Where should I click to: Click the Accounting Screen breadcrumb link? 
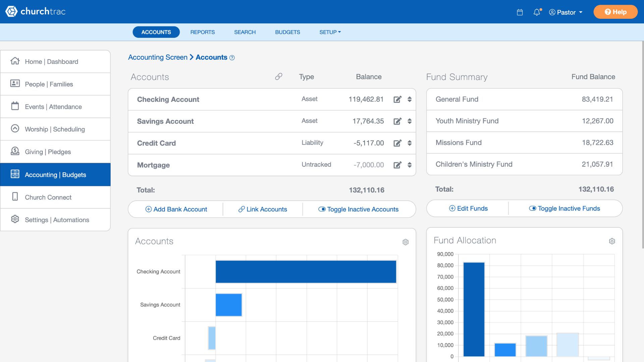click(158, 57)
